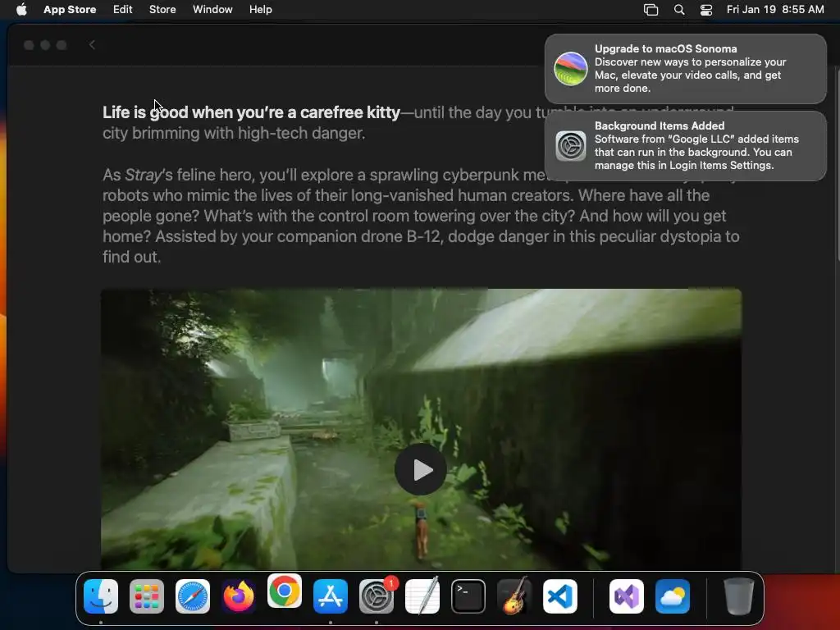Click the App Store dock icon
Image resolution: width=840 pixels, height=630 pixels.
point(331,596)
